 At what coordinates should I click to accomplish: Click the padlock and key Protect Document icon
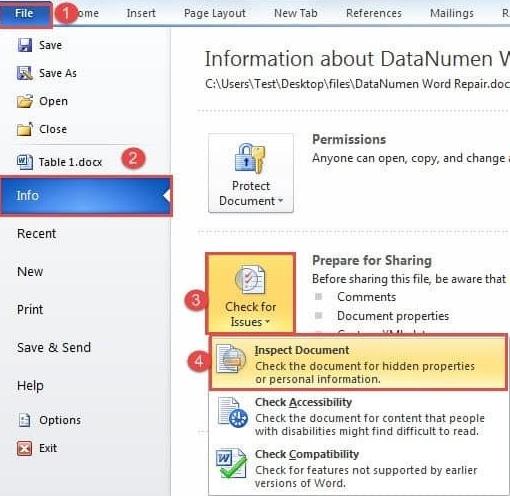[250, 159]
